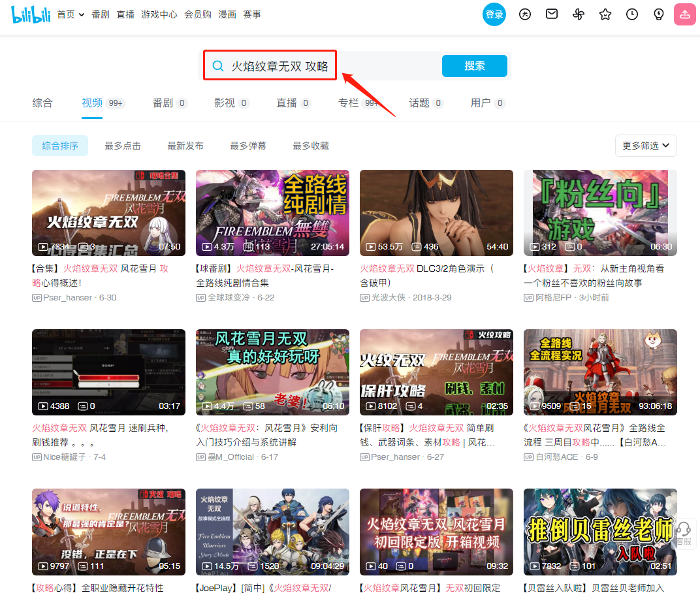Open 直播 in the top navigation

click(125, 15)
